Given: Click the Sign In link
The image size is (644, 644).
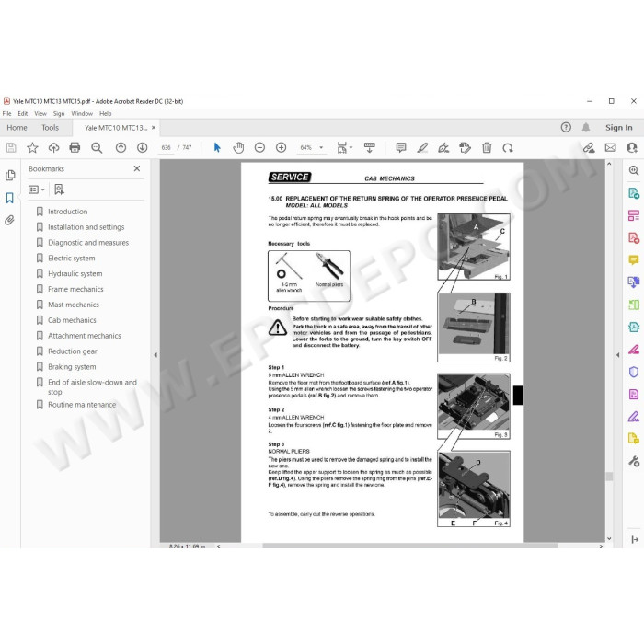Looking at the screenshot, I should pyautogui.click(x=618, y=128).
